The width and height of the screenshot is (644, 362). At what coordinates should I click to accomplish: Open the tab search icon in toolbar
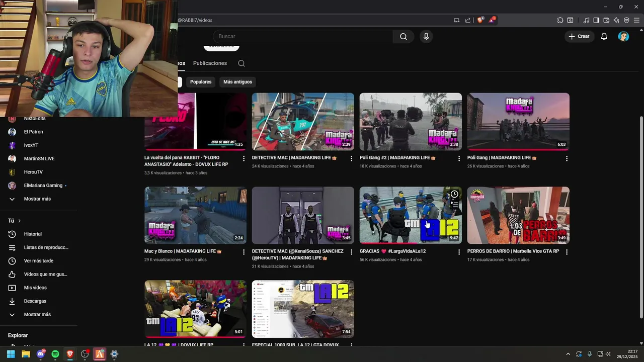[570, 20]
